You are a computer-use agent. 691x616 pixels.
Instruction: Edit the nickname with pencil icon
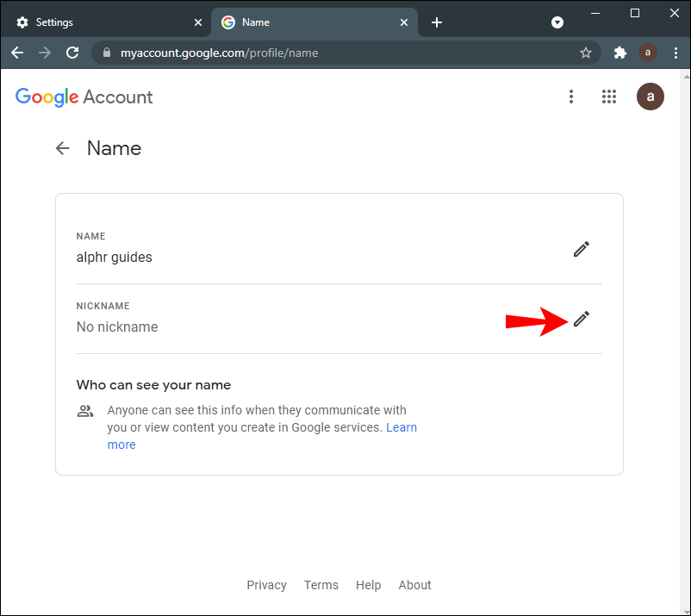coord(582,320)
